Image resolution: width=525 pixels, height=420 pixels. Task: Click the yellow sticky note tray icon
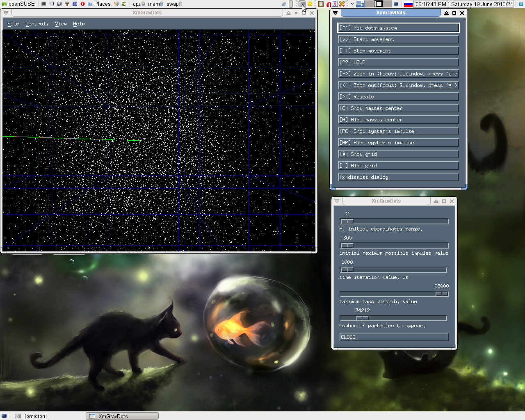[x=310, y=4]
